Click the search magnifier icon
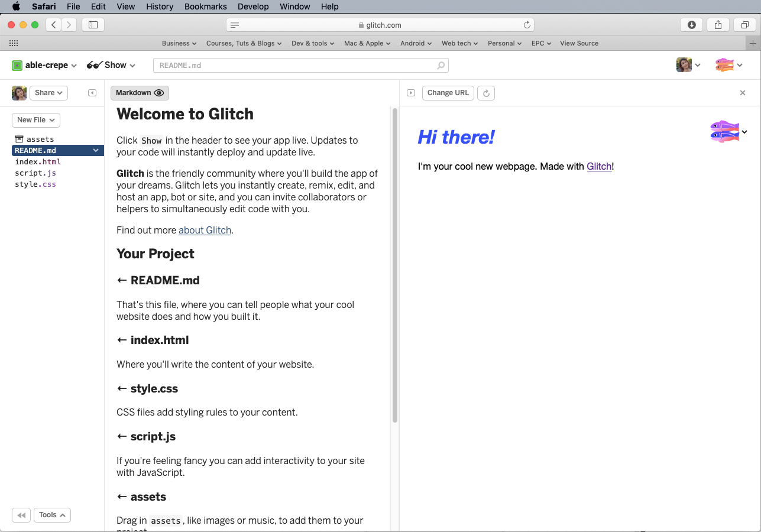 [x=441, y=66]
